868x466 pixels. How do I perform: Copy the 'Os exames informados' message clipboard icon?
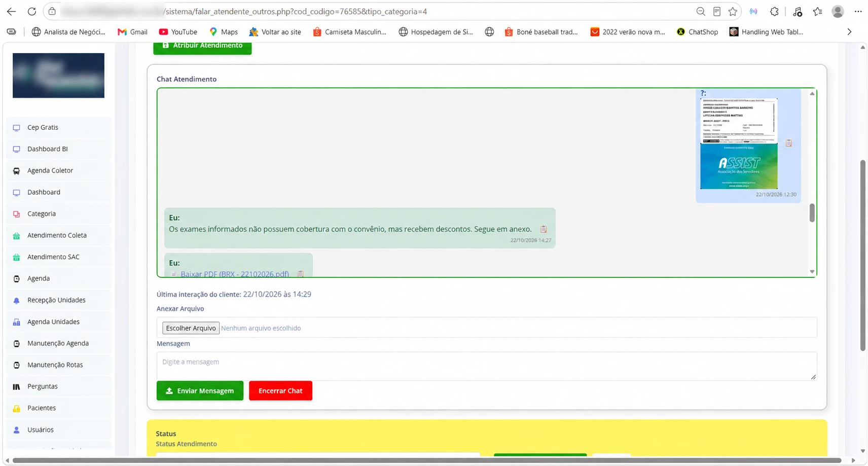pos(544,229)
